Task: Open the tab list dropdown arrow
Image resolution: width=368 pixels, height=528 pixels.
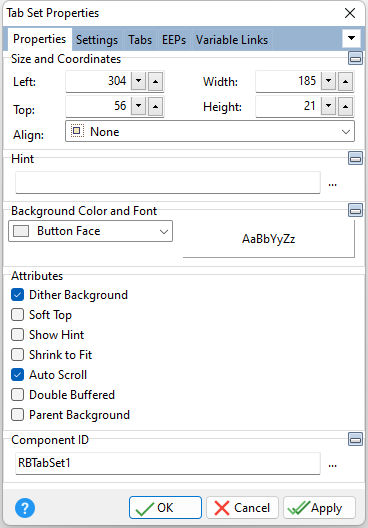Action: pos(352,38)
